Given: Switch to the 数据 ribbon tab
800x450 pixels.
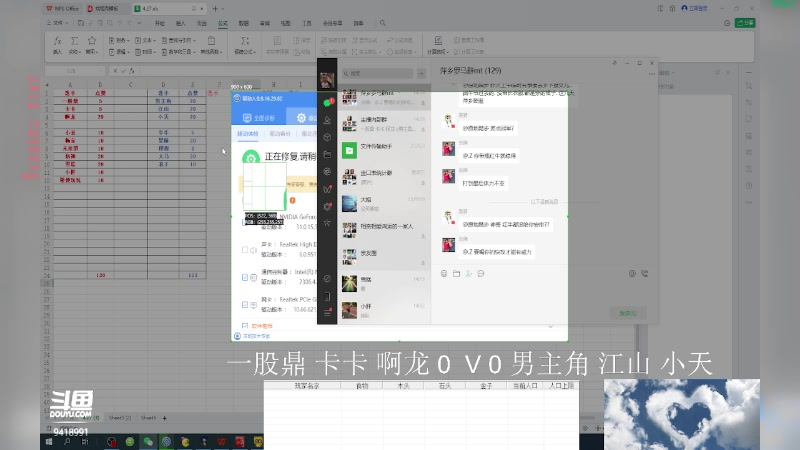Looking at the screenshot, I should coord(244,23).
